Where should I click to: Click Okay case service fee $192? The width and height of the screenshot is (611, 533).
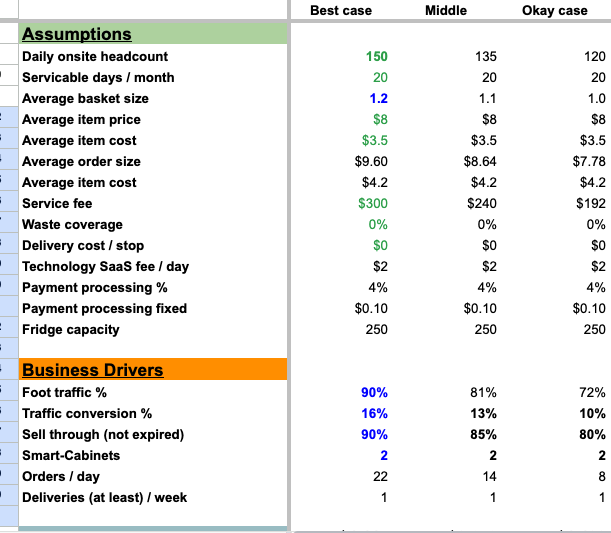point(591,203)
